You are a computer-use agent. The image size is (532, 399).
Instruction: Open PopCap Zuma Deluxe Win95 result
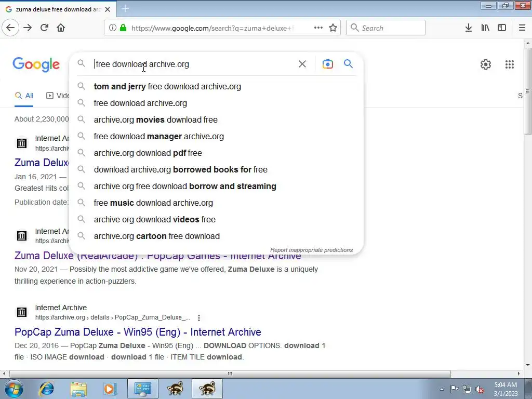pos(138,332)
